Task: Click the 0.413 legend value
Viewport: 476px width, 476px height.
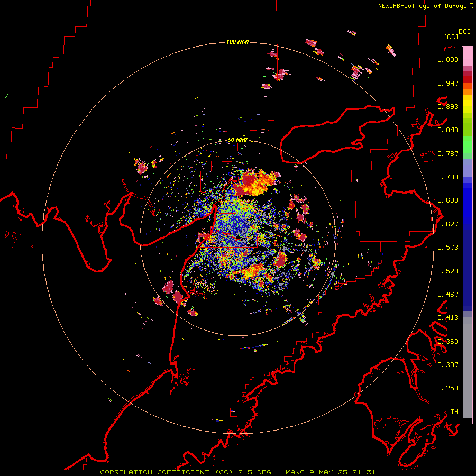Action: coord(448,318)
